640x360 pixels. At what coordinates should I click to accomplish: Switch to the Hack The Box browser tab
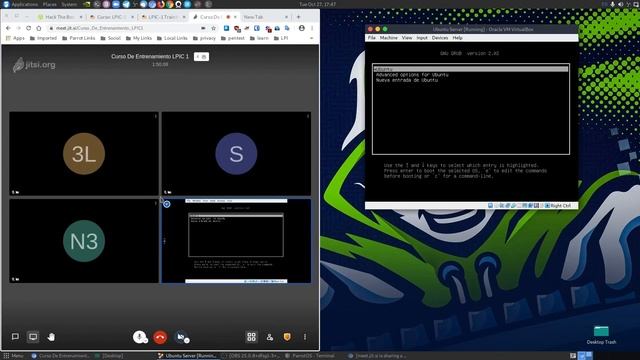coord(60,17)
